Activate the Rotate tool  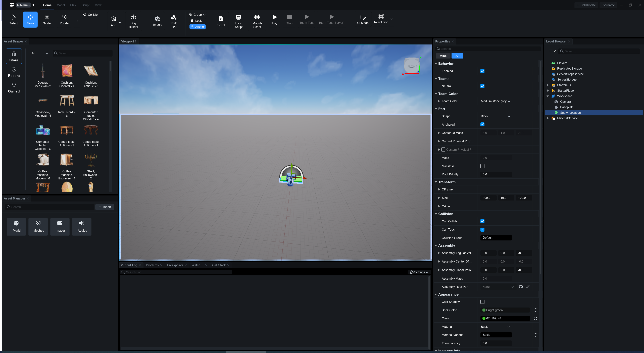click(x=64, y=20)
